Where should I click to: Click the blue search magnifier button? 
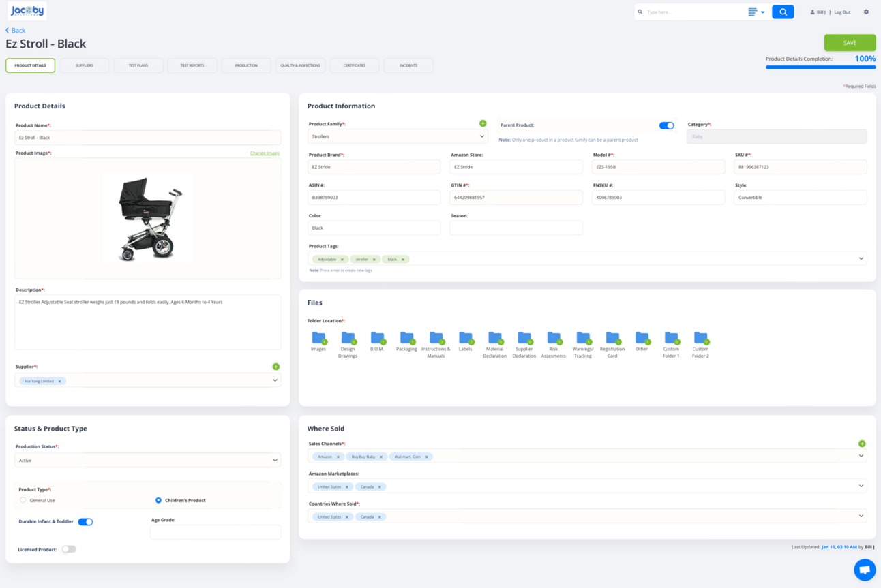click(782, 12)
